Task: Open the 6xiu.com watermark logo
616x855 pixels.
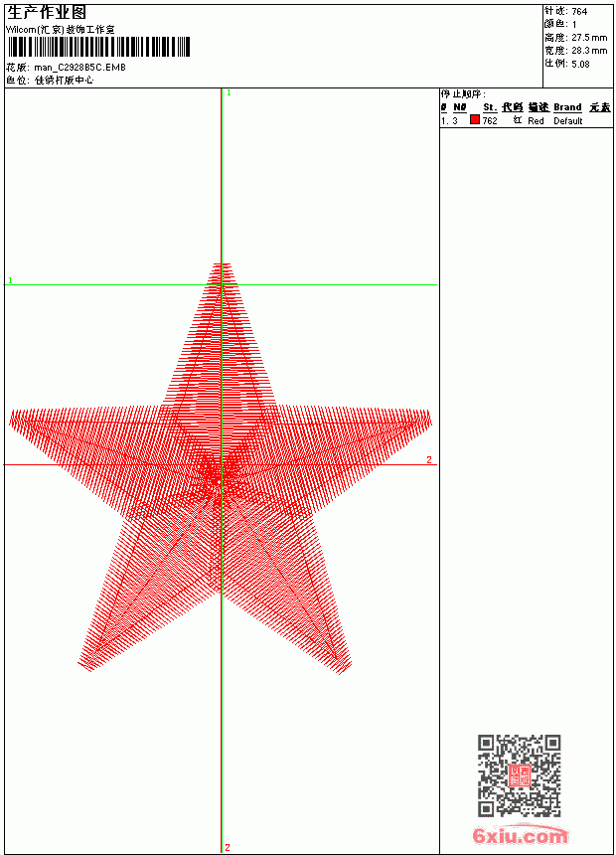Action: pyautogui.click(x=520, y=835)
